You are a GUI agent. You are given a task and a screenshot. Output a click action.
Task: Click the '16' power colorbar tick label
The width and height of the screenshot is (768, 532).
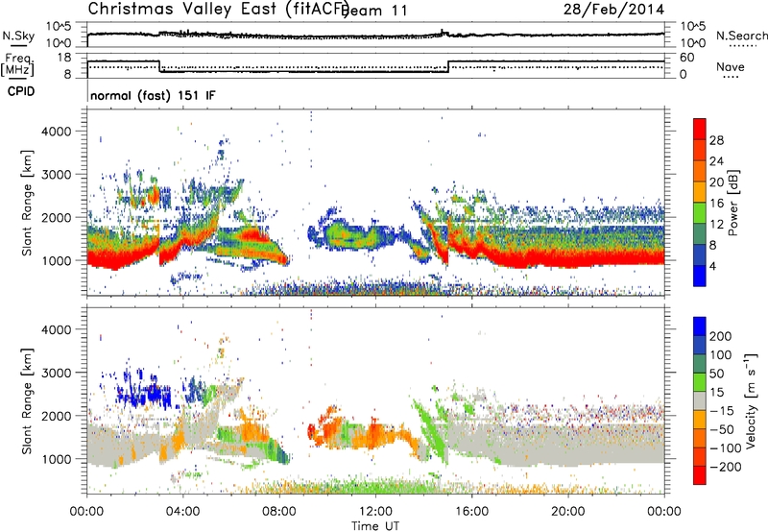coord(716,203)
